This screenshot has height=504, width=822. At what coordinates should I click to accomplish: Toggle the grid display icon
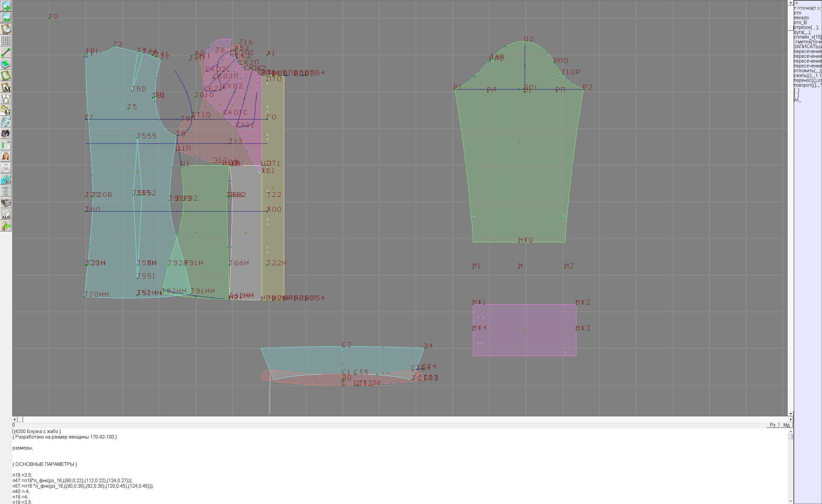[x=6, y=41]
